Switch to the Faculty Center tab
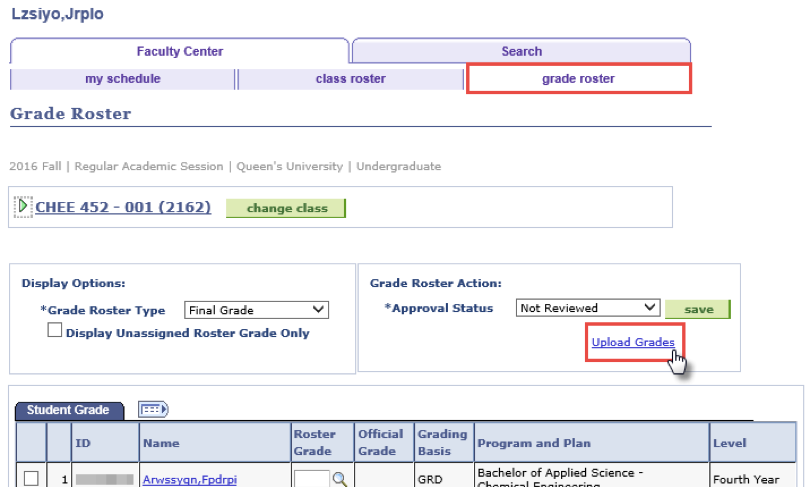 [179, 51]
